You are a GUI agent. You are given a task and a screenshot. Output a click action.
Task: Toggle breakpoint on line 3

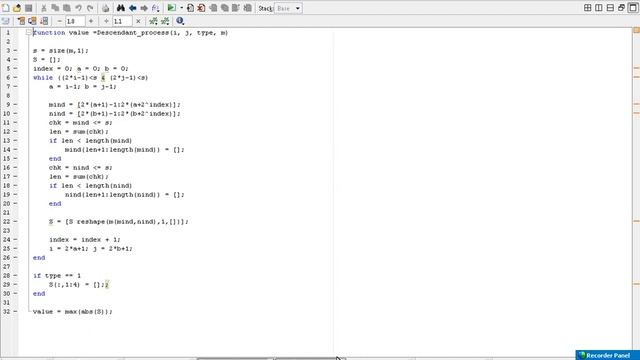(15, 51)
